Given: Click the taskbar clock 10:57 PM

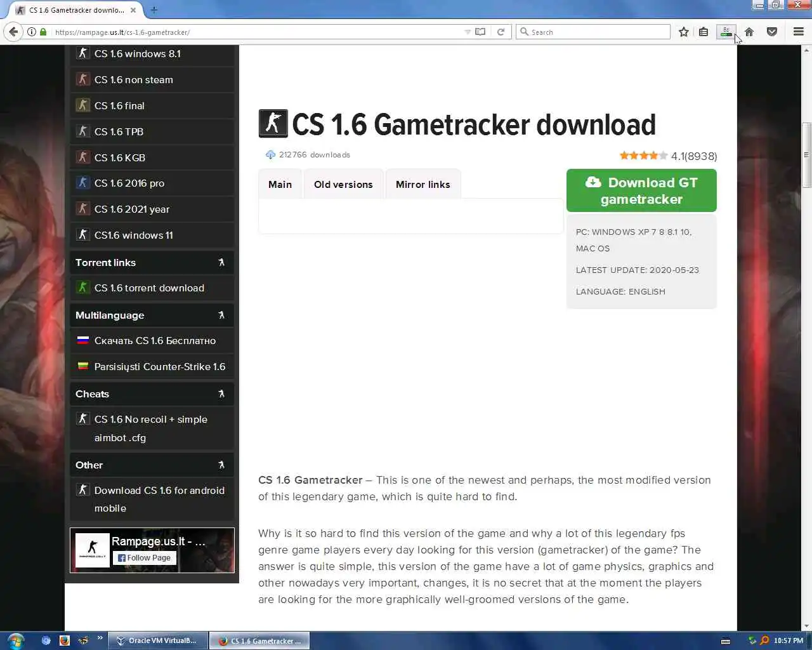Looking at the screenshot, I should tap(789, 641).
